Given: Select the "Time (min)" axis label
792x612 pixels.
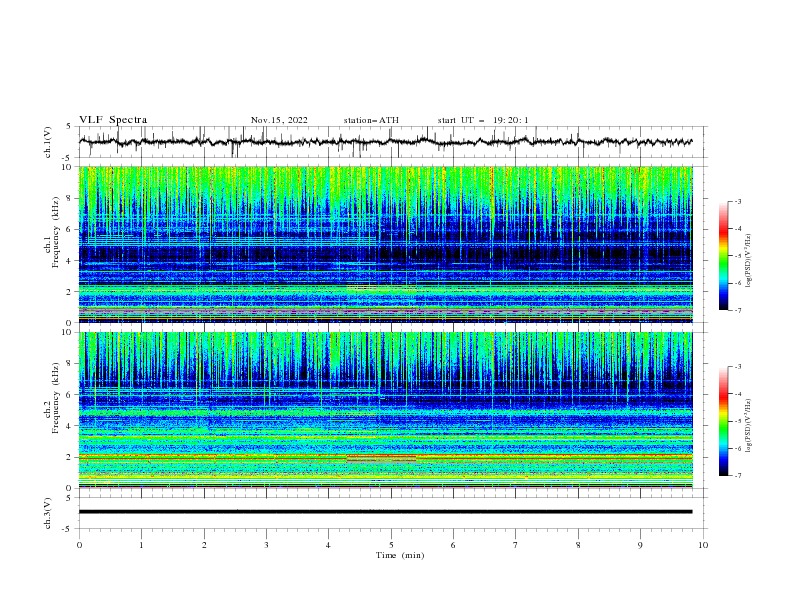Looking at the screenshot, I should 400,555.
